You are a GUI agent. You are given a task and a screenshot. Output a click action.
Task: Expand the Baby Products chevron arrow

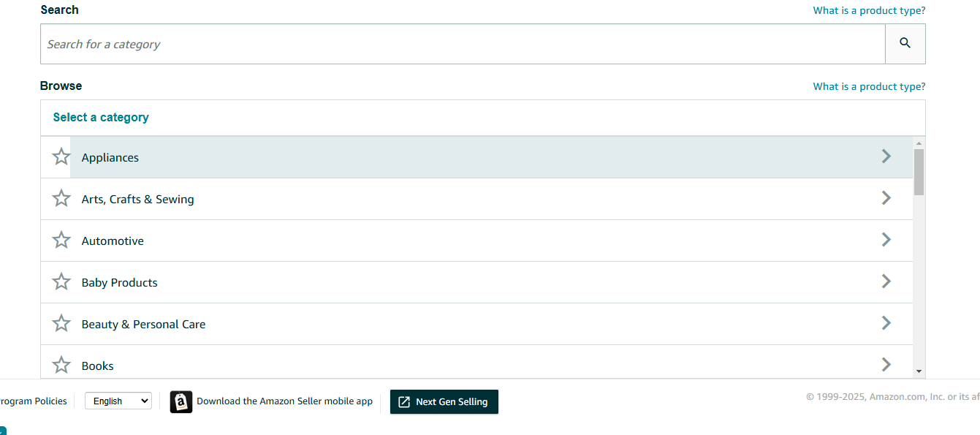click(x=886, y=281)
